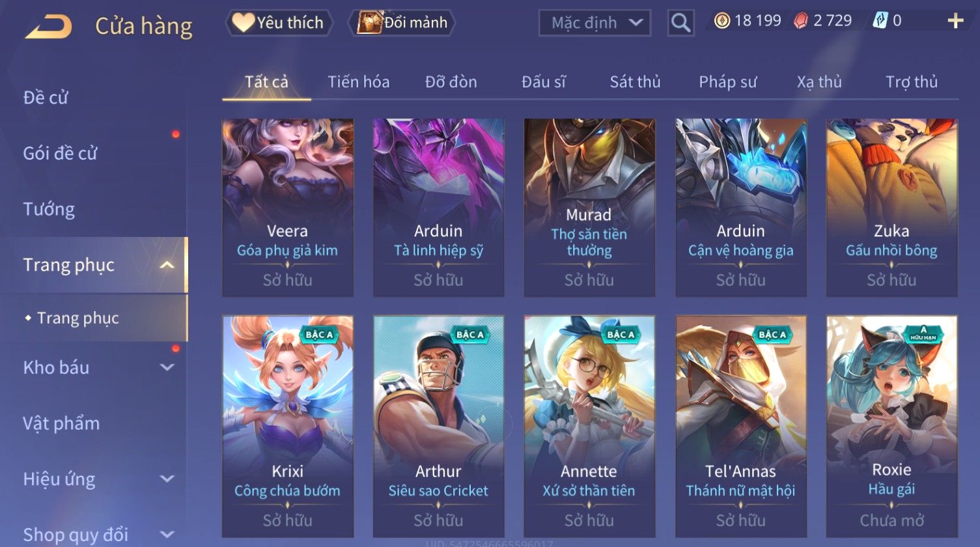Tap the plus icon to add currency
This screenshot has height=547, width=980.
coord(955,21)
